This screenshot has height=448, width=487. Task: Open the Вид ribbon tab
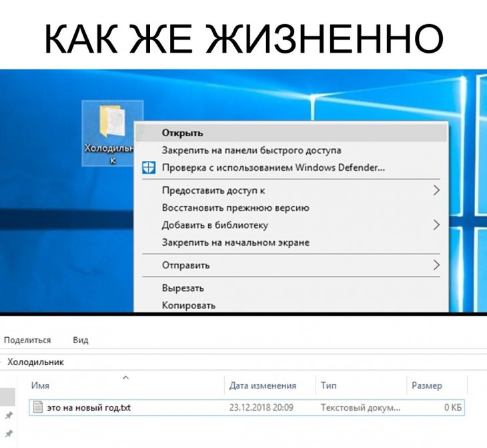point(81,340)
